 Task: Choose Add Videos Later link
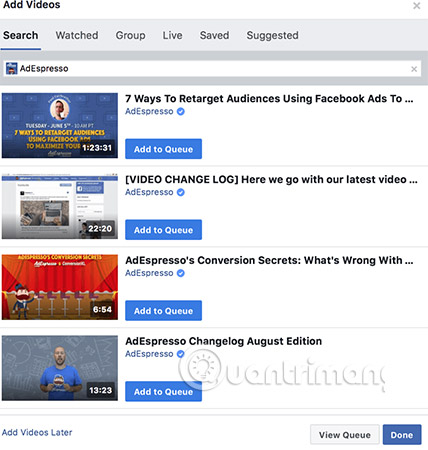click(37, 432)
